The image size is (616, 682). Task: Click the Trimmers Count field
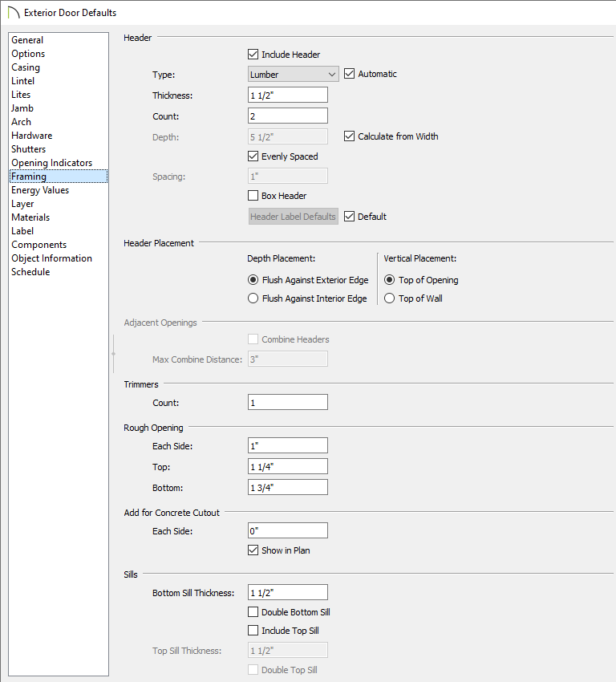pyautogui.click(x=288, y=403)
